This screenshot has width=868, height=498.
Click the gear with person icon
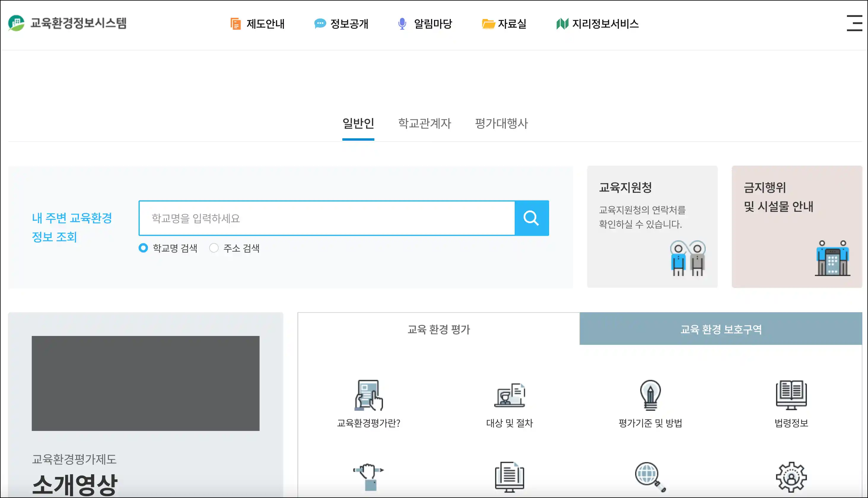tap(791, 477)
